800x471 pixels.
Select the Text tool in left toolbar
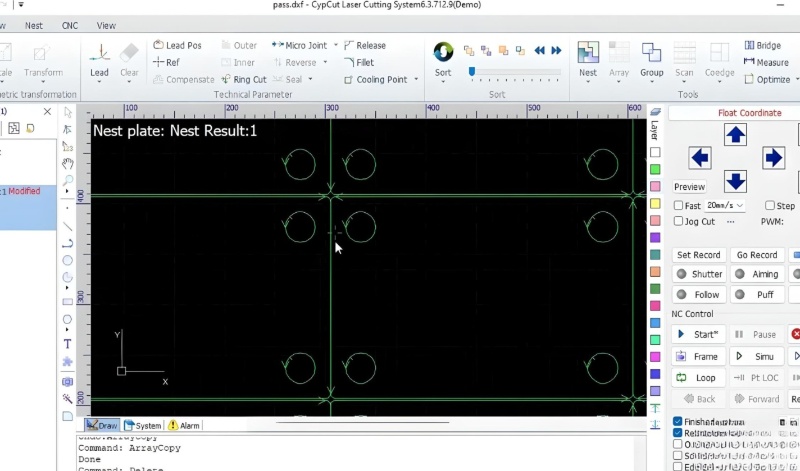(x=67, y=344)
